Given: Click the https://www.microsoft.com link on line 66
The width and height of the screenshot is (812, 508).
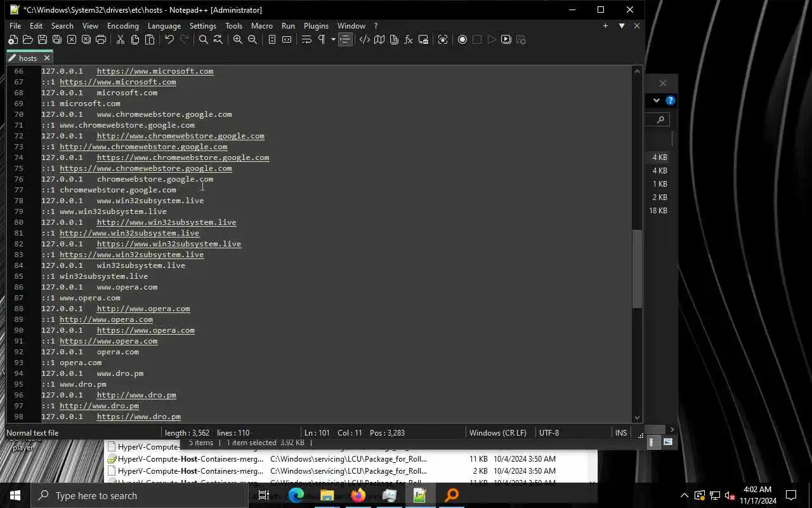Looking at the screenshot, I should pyautogui.click(x=155, y=71).
